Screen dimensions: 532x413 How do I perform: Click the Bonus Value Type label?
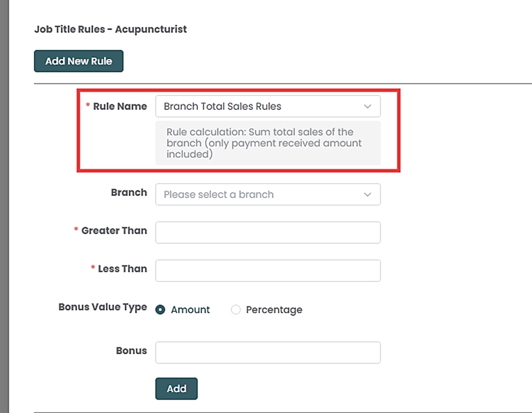[103, 307]
